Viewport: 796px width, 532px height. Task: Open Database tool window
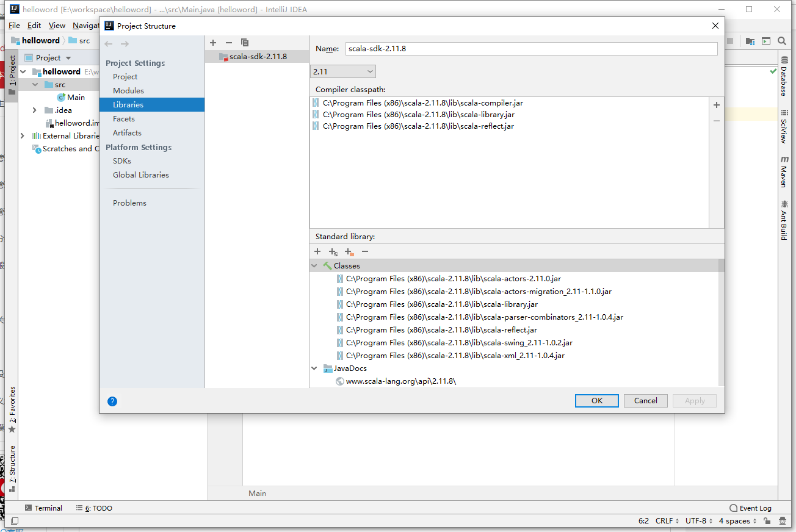[x=784, y=76]
